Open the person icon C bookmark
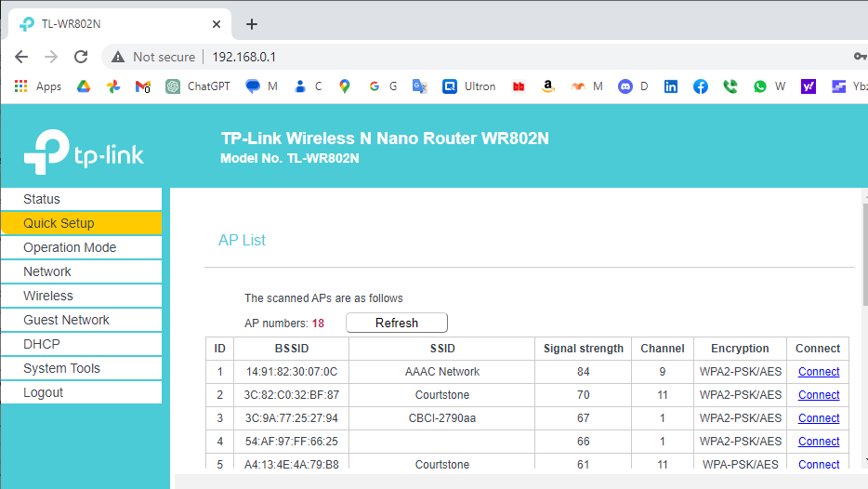 tap(309, 86)
